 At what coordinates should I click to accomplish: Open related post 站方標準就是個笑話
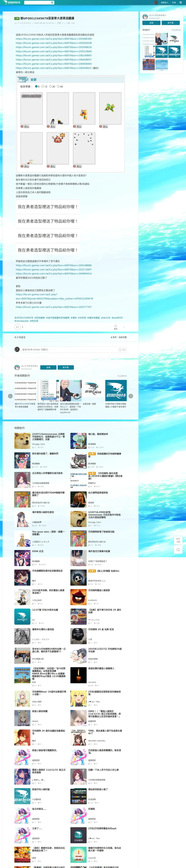click(x=98, y=493)
